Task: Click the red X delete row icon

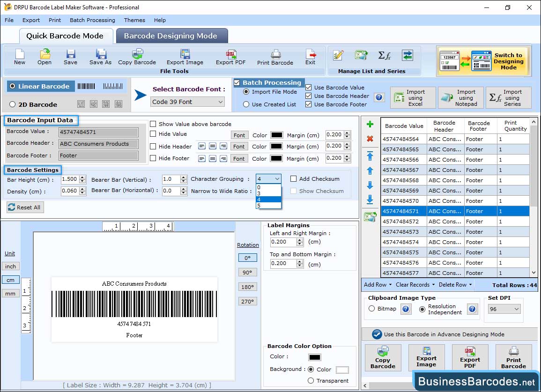Action: click(370, 139)
